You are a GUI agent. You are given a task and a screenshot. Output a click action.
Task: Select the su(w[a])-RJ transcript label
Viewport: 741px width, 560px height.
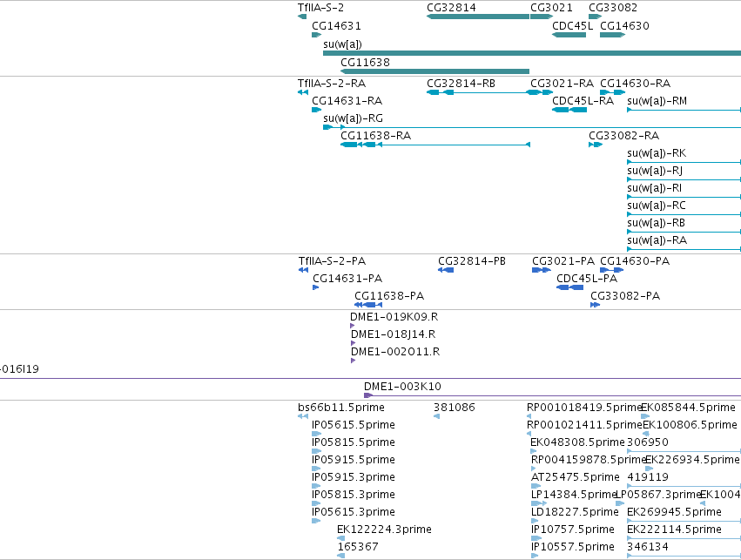click(655, 171)
